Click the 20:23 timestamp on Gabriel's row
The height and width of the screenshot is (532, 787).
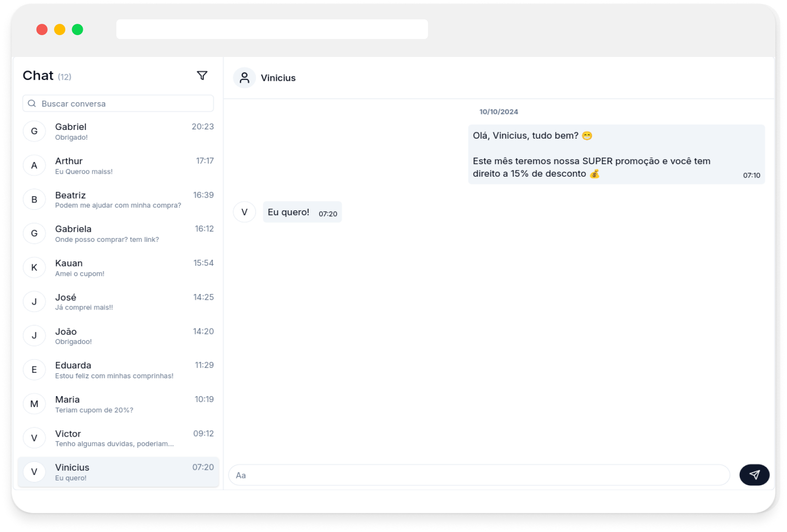tap(202, 127)
